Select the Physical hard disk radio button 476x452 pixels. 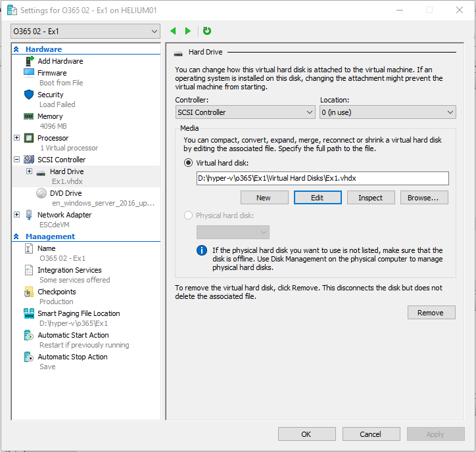pos(188,215)
